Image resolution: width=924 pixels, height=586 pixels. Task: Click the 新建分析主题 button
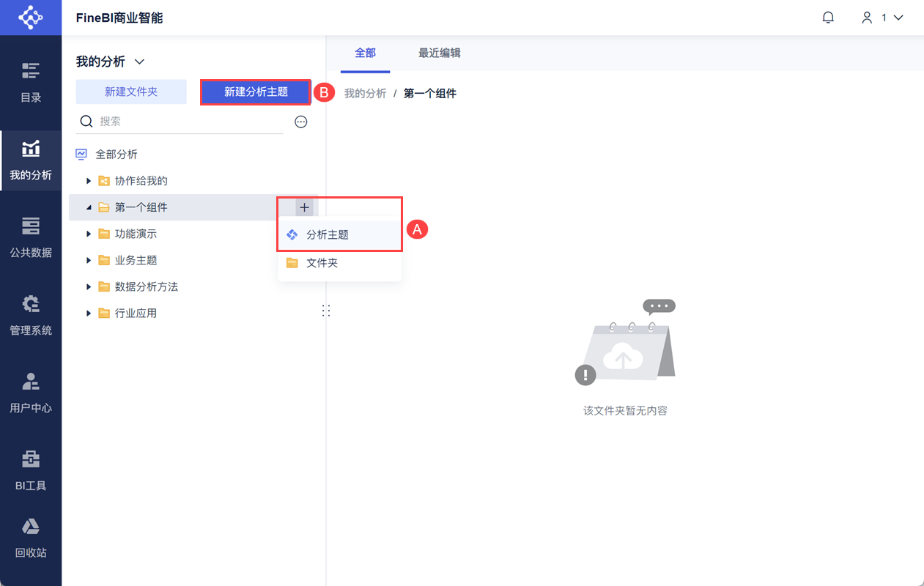[x=256, y=92]
